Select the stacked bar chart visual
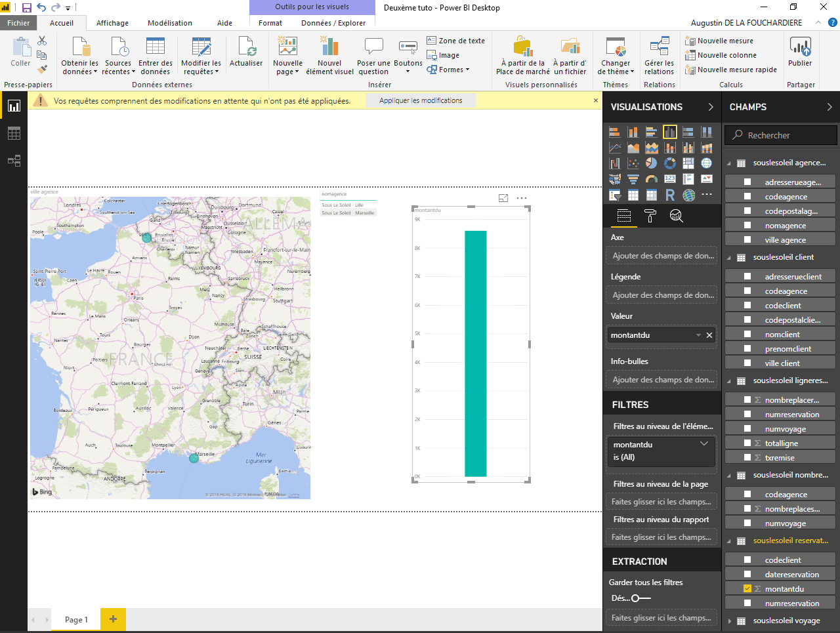Screen dimensions: 840x633 coord(615,132)
